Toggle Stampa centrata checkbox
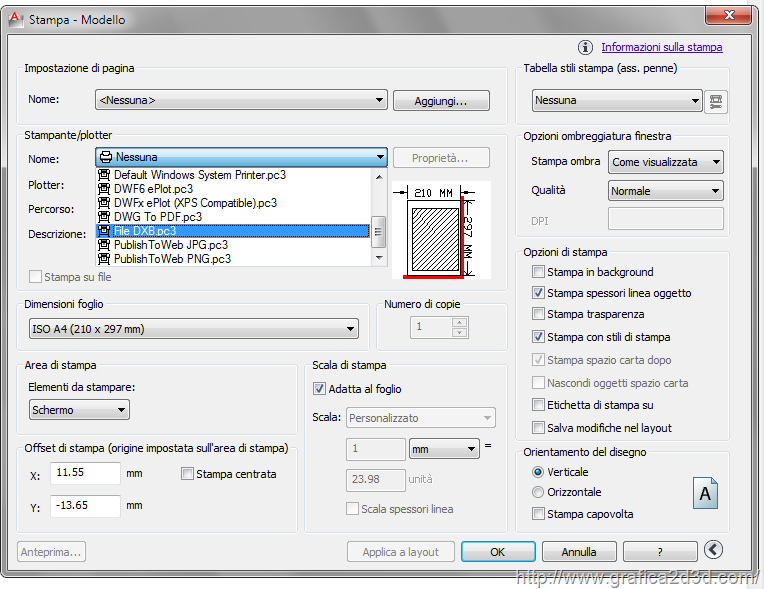 point(187,474)
